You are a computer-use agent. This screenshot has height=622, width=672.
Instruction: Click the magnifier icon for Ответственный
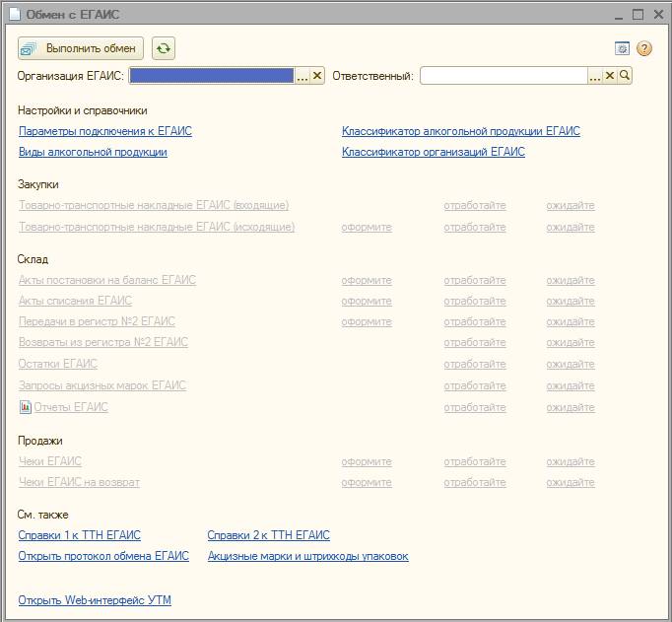pyautogui.click(x=625, y=76)
